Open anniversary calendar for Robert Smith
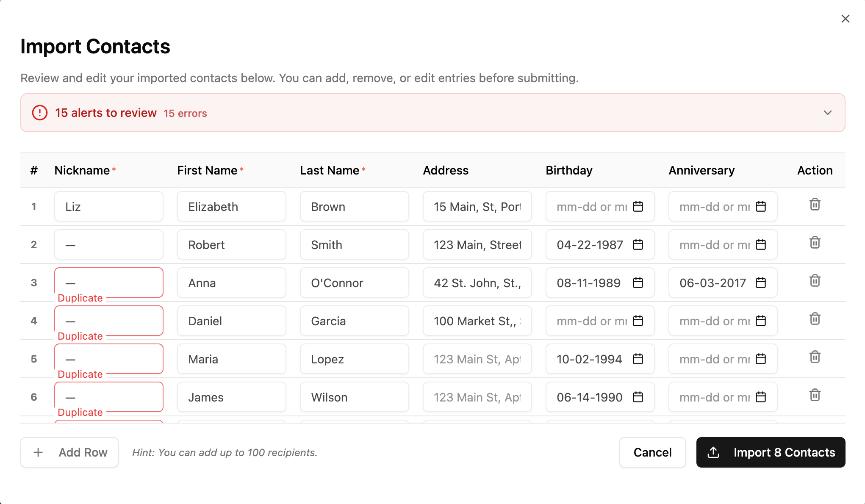The height and width of the screenshot is (504, 865). click(760, 244)
